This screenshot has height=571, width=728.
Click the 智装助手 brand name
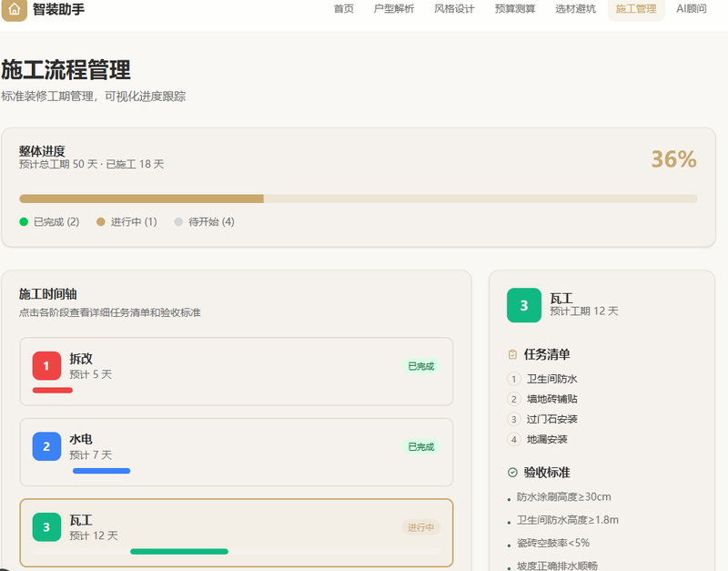[x=58, y=9]
